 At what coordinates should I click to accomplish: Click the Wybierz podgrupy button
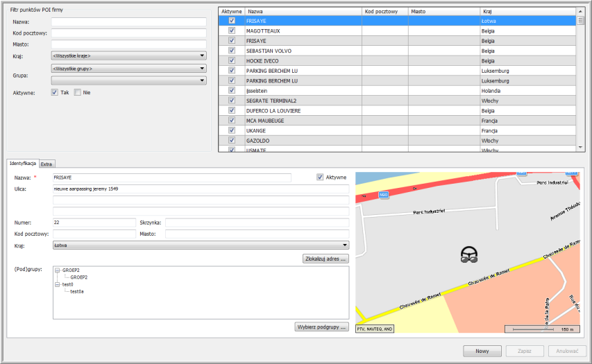click(322, 326)
